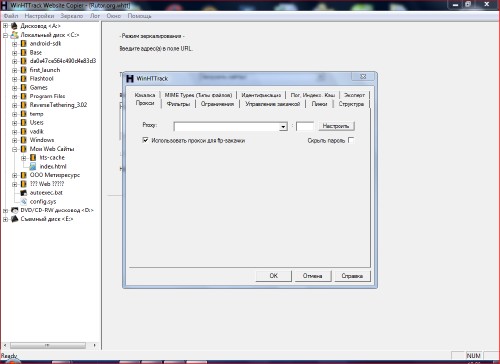Select the config.sys file icon
Viewport: 500px width, 364px height.
point(23,201)
